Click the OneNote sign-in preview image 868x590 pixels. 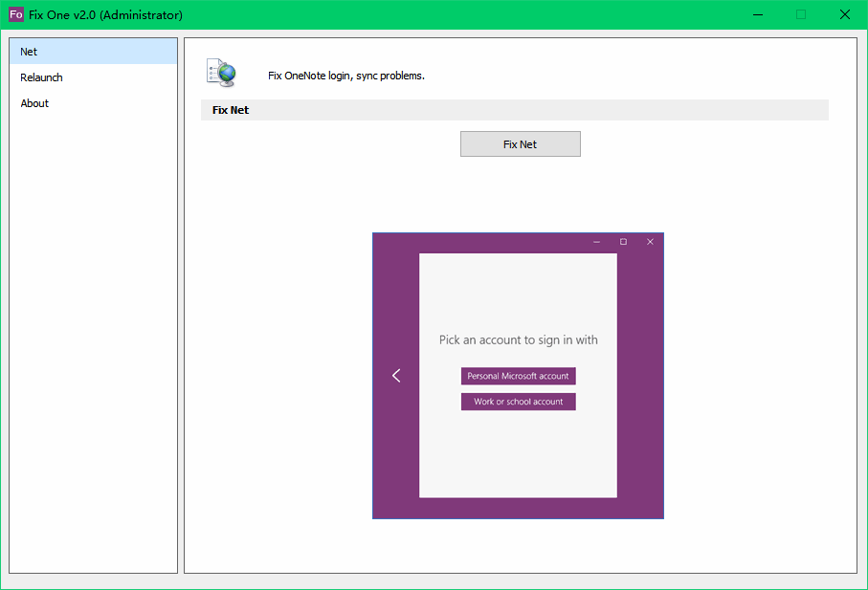click(x=518, y=376)
